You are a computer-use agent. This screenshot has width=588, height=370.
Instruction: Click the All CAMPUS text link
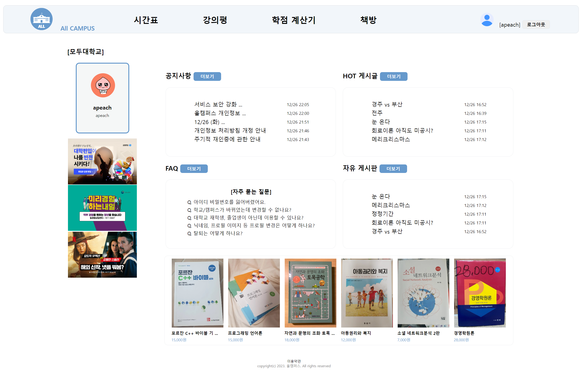click(77, 28)
